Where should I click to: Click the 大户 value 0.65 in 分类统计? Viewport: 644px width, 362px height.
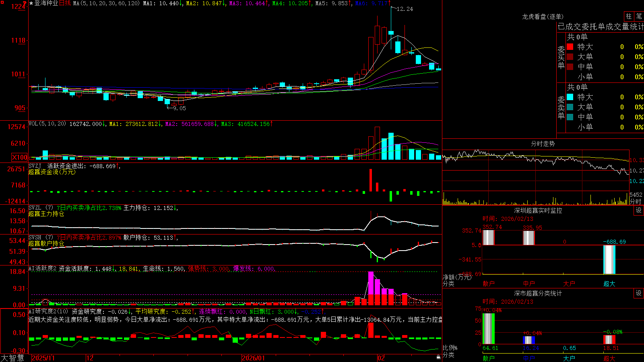point(570,348)
